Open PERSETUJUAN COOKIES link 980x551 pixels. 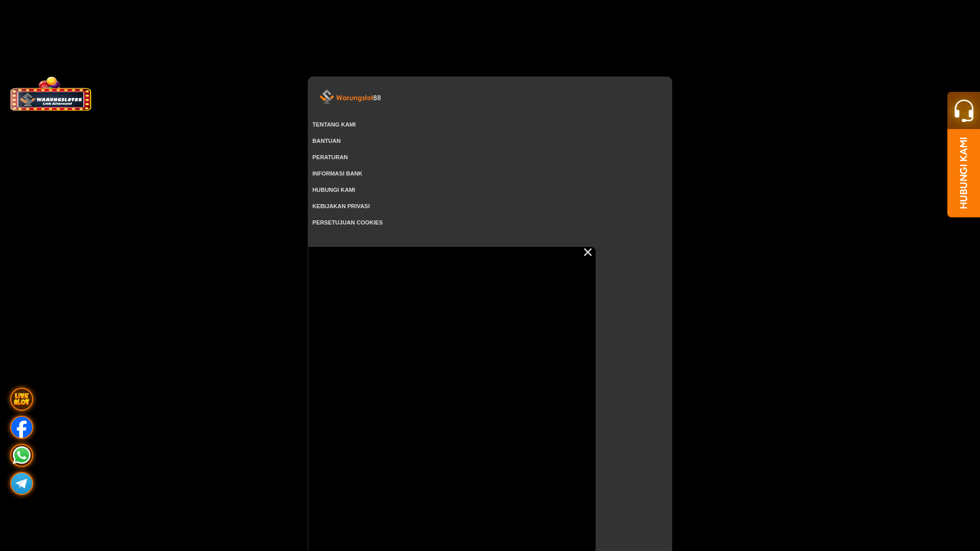(x=347, y=222)
